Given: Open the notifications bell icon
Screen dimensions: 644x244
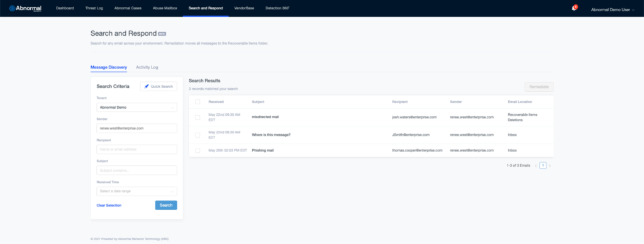Looking at the screenshot, I should pyautogui.click(x=574, y=9).
